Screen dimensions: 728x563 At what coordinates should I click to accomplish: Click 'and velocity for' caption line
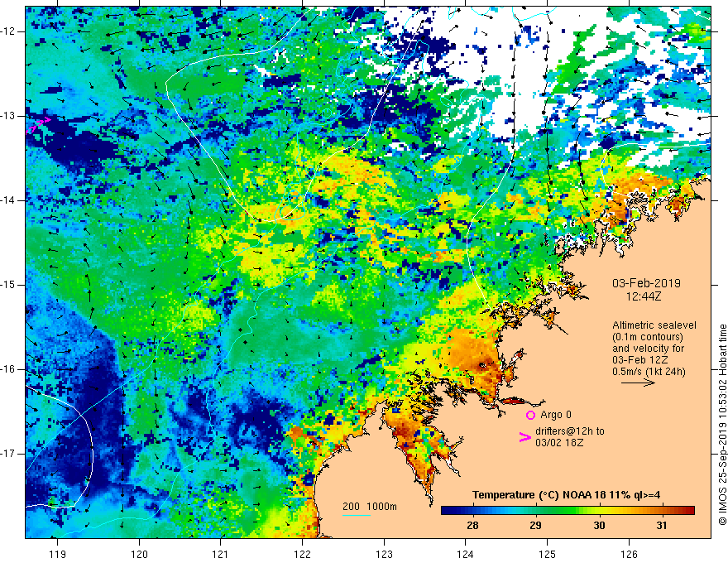649,349
